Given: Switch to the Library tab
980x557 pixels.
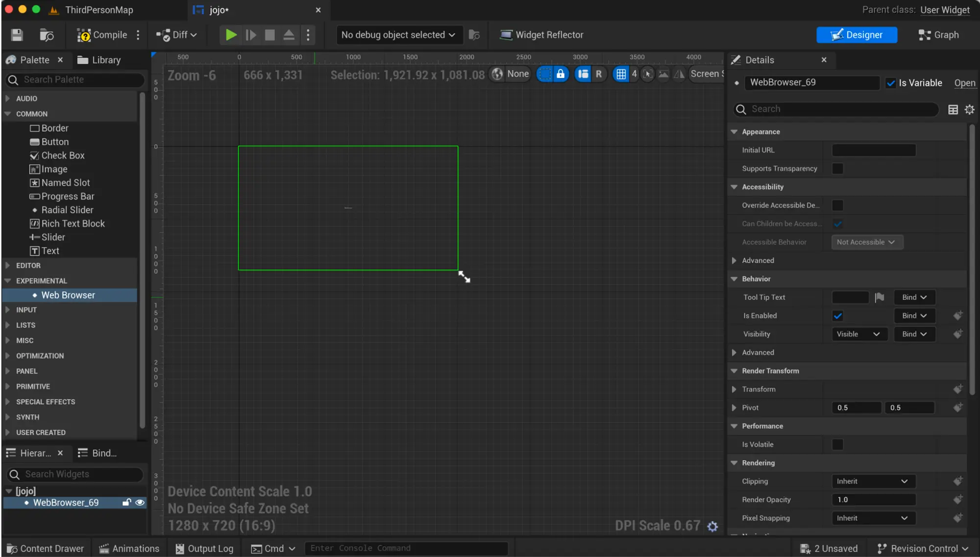Looking at the screenshot, I should [99, 60].
